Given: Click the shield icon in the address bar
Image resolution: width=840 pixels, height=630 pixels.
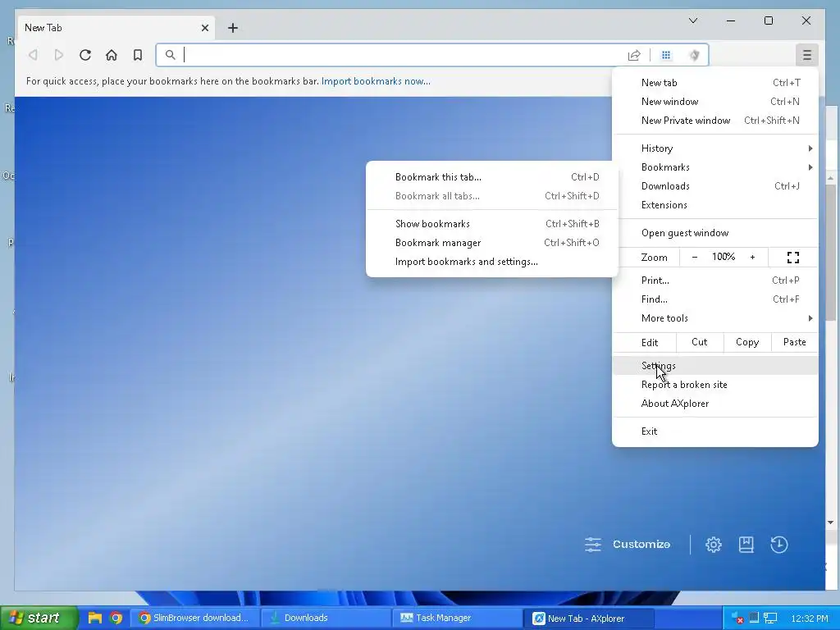Looking at the screenshot, I should 694,55.
